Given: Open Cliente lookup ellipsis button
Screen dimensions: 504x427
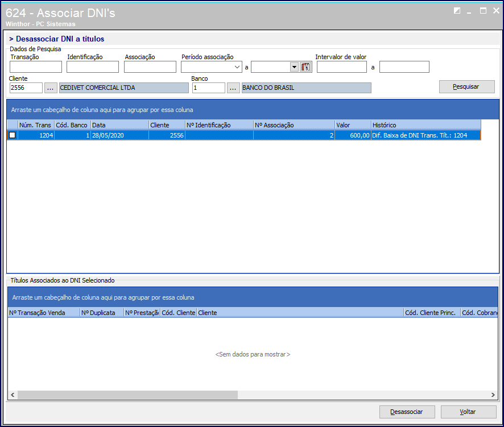Looking at the screenshot, I should click(51, 88).
